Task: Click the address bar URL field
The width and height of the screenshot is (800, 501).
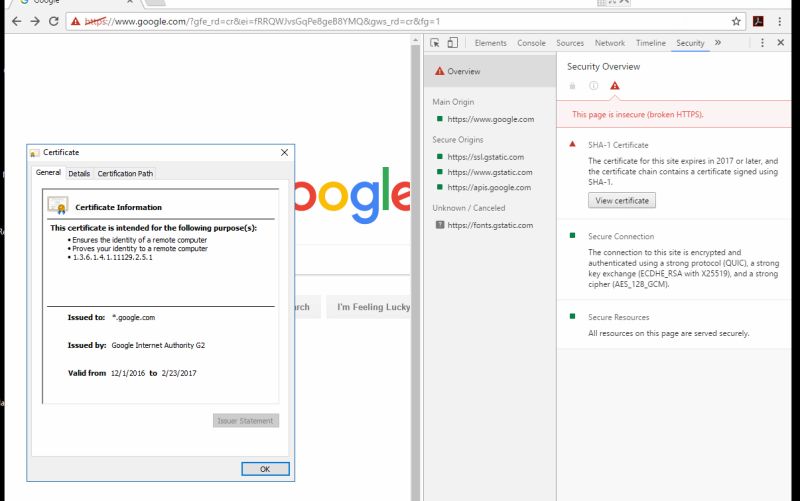Action: coord(406,21)
